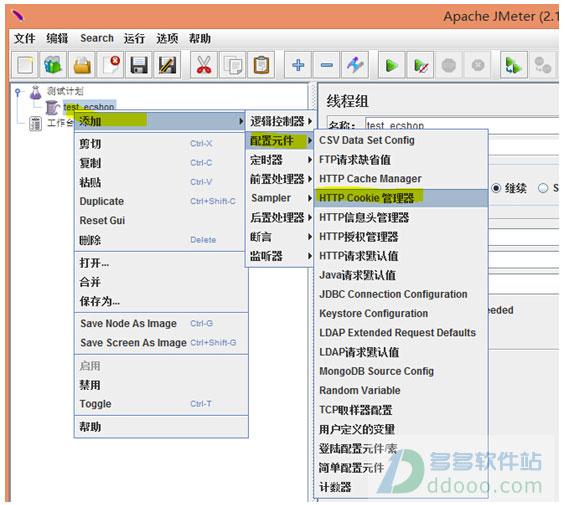The height and width of the screenshot is (505, 565).
Task: Click the Open file folder icon
Action: click(82, 65)
